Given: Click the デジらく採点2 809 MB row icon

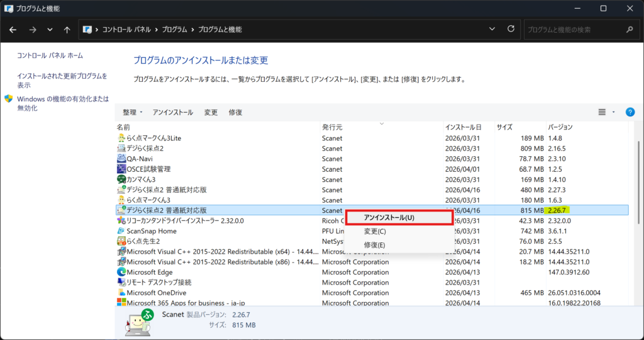Looking at the screenshot, I should [121, 149].
